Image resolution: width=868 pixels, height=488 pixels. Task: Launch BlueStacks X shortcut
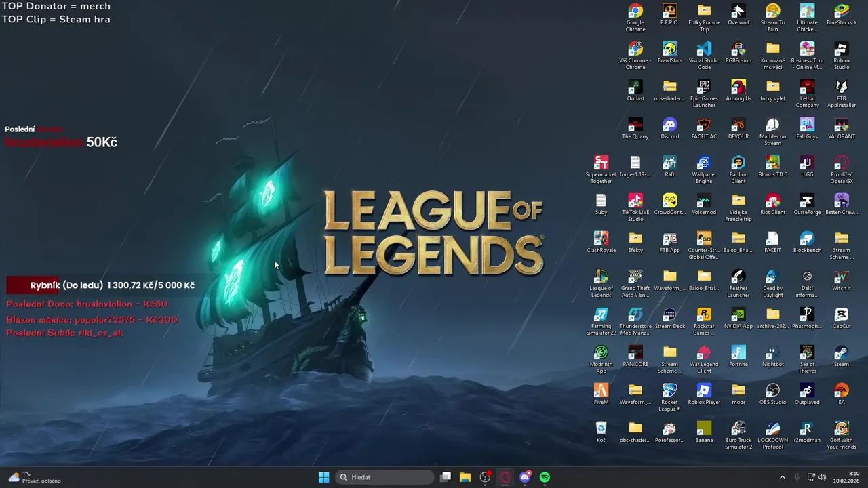(842, 15)
